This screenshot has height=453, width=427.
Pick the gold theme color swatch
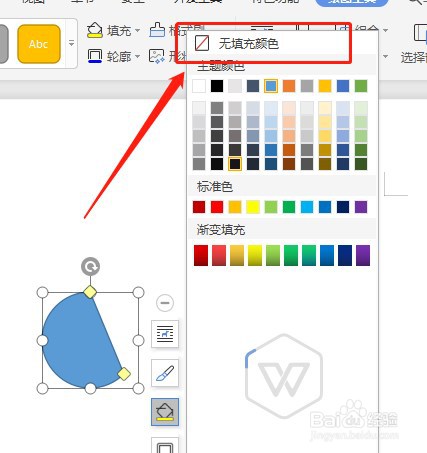(325, 86)
